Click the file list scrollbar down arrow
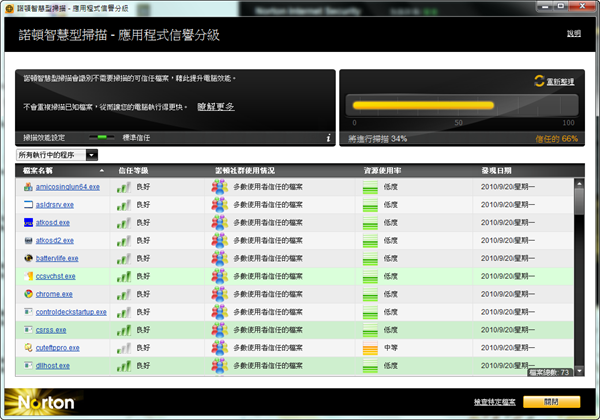600x420 pixels. point(579,371)
